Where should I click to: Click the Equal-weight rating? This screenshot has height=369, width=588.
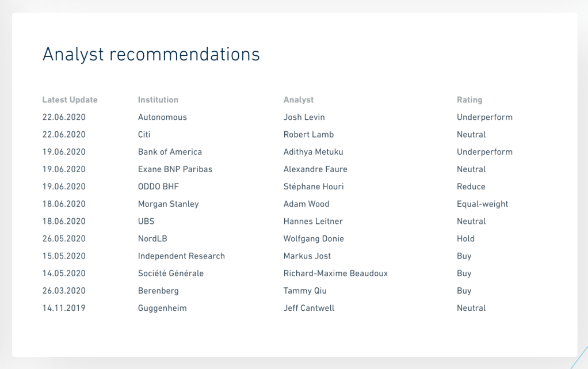coord(482,204)
